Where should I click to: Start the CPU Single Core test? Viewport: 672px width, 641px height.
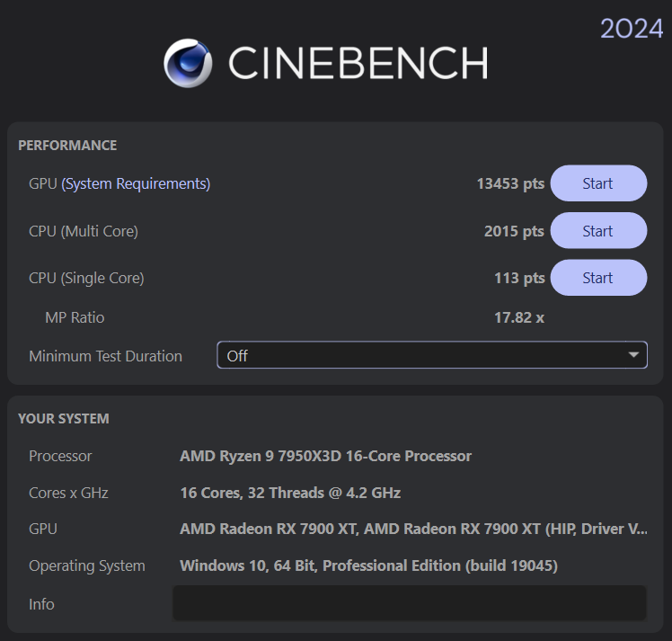[598, 278]
